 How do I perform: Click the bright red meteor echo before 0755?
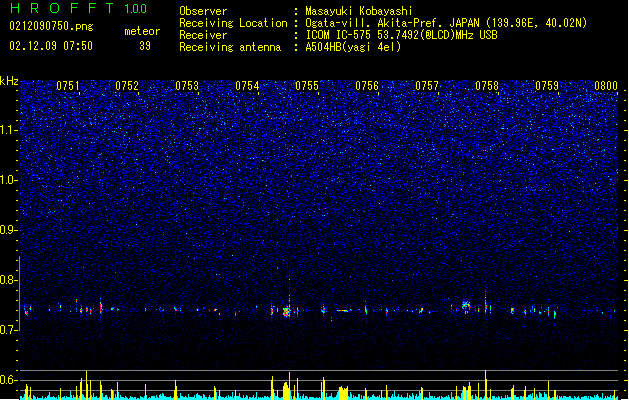[286, 311]
